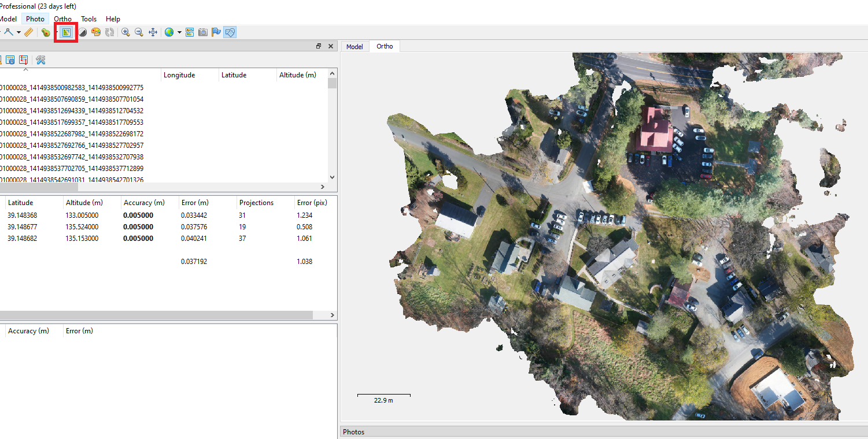Sort by the Longitude column header
The width and height of the screenshot is (868, 439).
tap(179, 75)
